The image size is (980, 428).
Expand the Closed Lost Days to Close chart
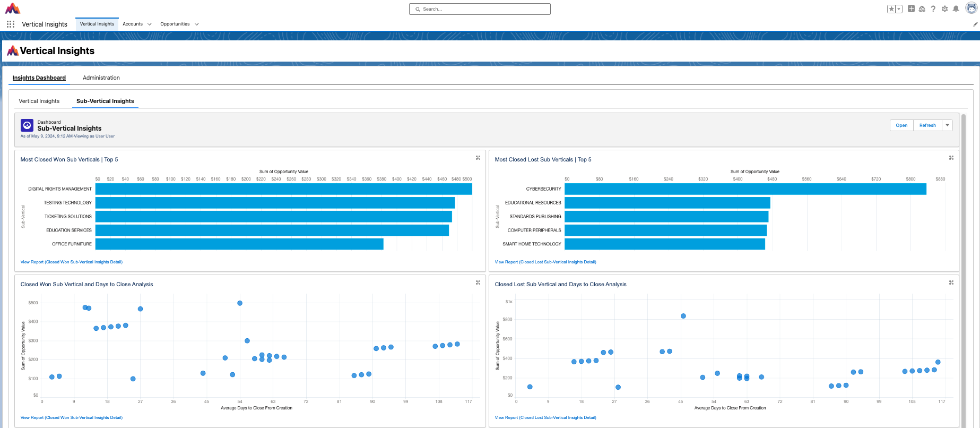coord(951,283)
